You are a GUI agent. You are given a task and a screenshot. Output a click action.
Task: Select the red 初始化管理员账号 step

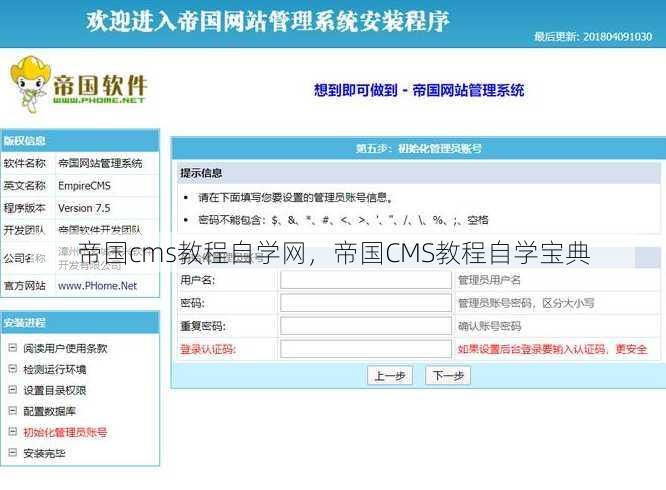pyautogui.click(x=65, y=432)
